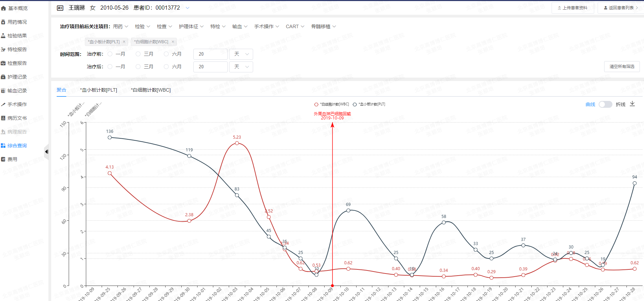Image resolution: width=644 pixels, height=301 pixels.
Task: Click the WBC data point labeled 4.13
Action: (x=110, y=173)
